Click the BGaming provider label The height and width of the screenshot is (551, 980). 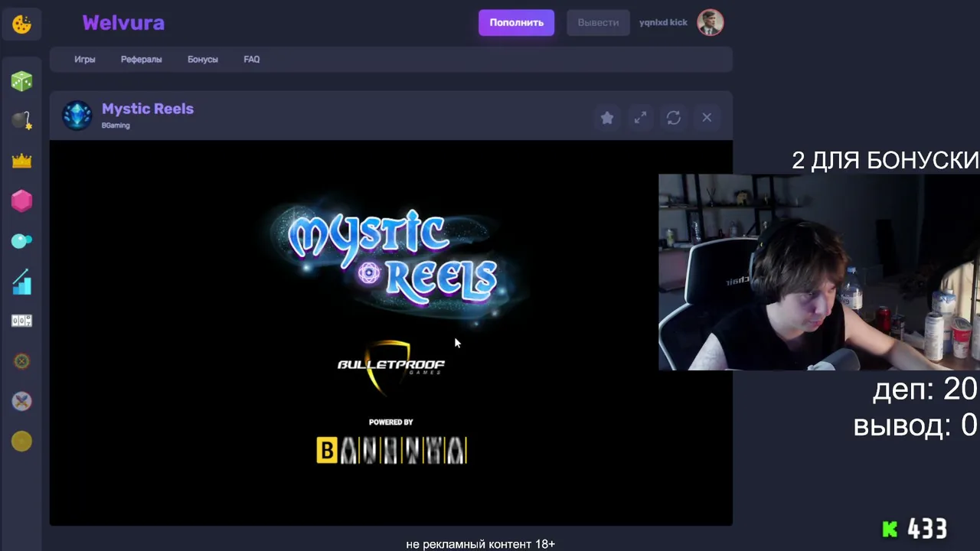[x=116, y=126]
